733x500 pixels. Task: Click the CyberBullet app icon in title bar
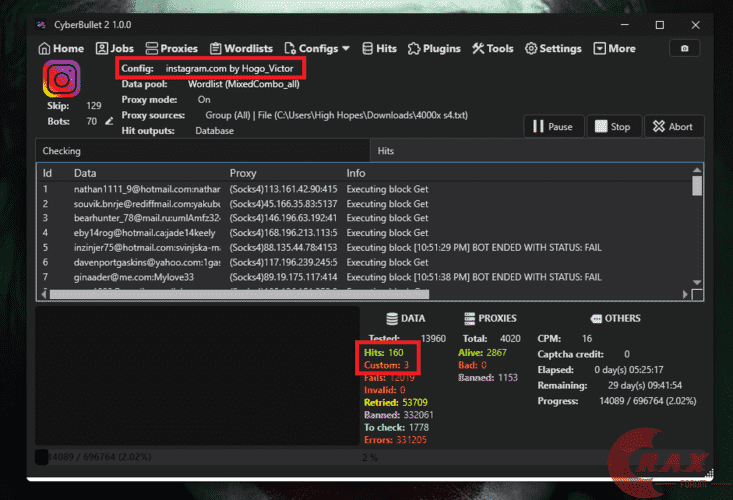tap(41, 25)
